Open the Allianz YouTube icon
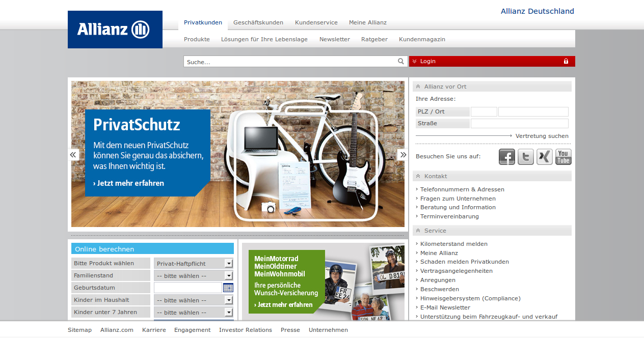This screenshot has height=338, width=644. coord(563,157)
